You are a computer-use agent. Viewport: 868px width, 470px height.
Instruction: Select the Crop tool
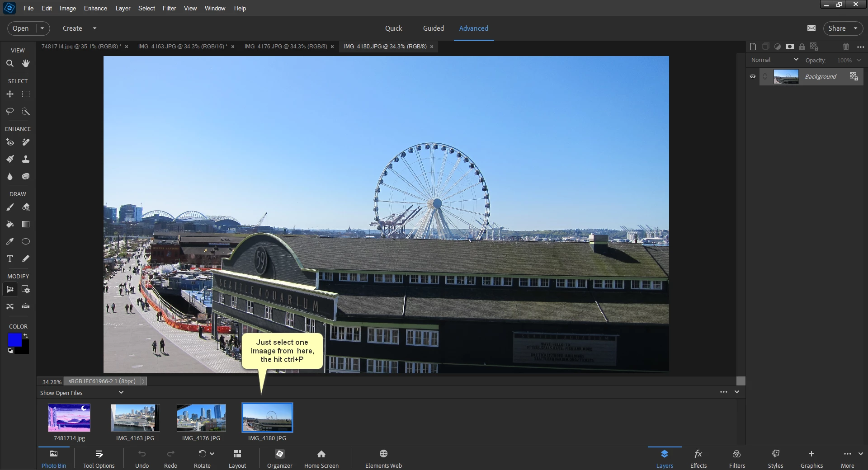(9, 289)
